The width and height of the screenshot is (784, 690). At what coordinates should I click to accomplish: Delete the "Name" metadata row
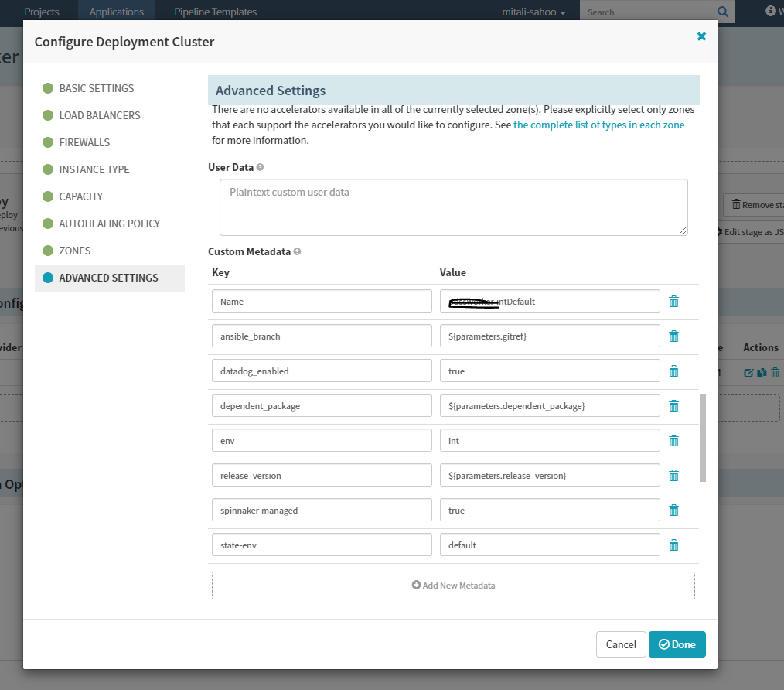click(x=673, y=301)
